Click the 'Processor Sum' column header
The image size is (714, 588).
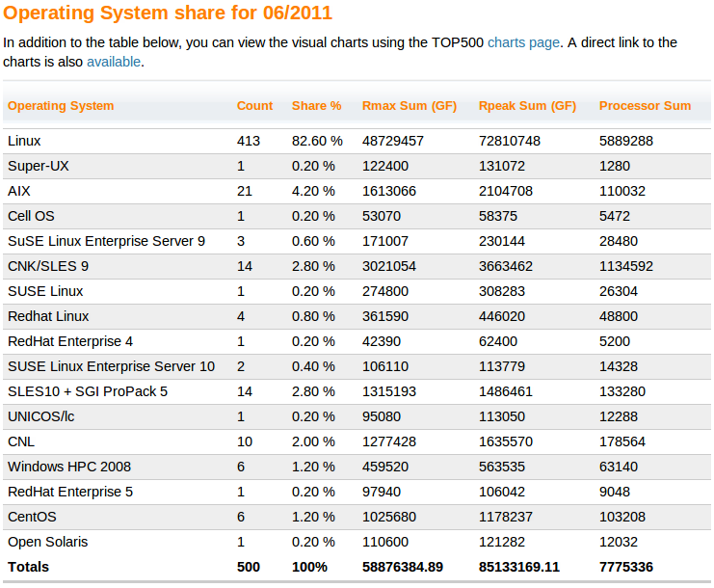(x=645, y=106)
